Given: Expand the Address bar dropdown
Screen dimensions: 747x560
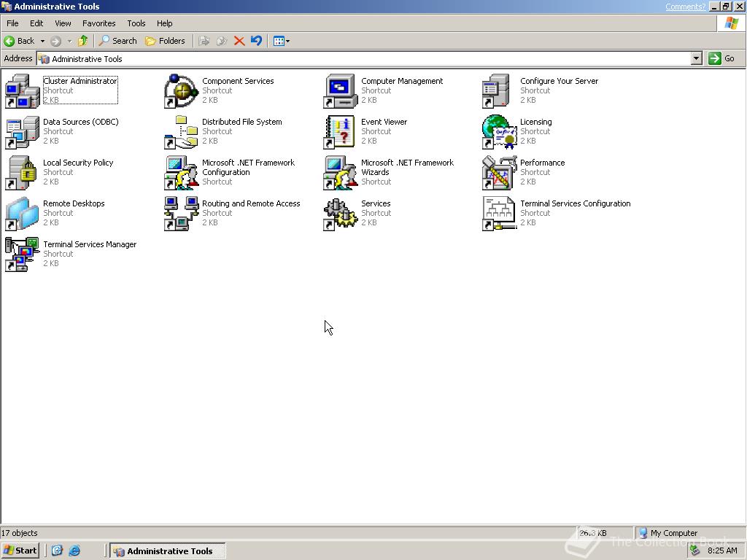Looking at the screenshot, I should pos(697,58).
